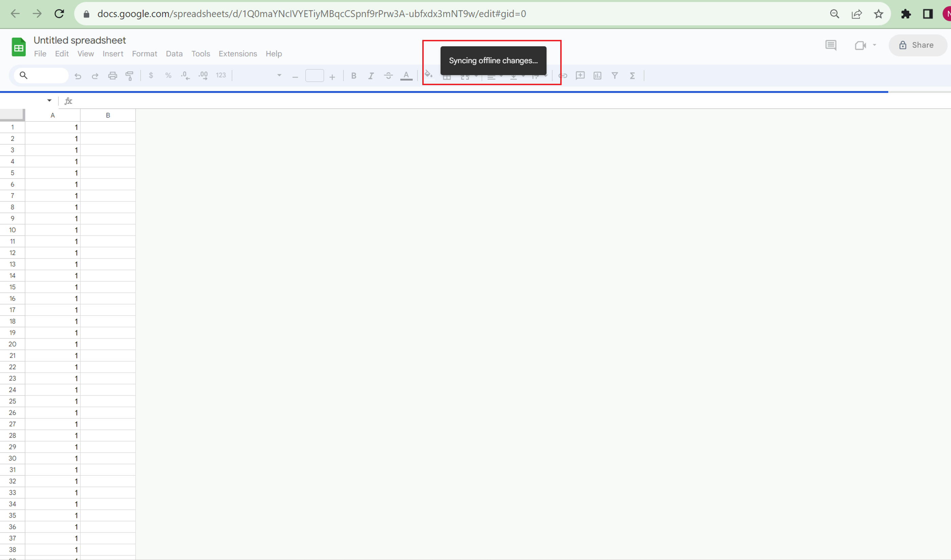The width and height of the screenshot is (951, 560).
Task: Toggle the browser side panel
Action: point(928,14)
